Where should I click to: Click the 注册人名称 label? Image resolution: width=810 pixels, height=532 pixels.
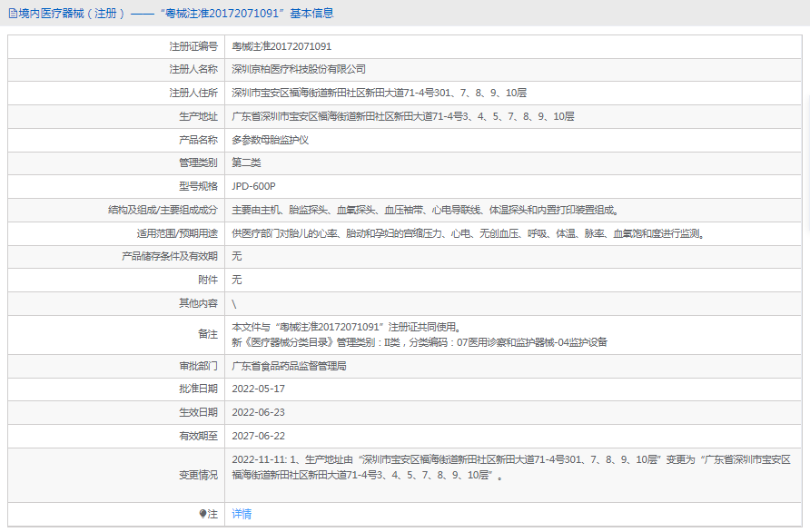193,69
